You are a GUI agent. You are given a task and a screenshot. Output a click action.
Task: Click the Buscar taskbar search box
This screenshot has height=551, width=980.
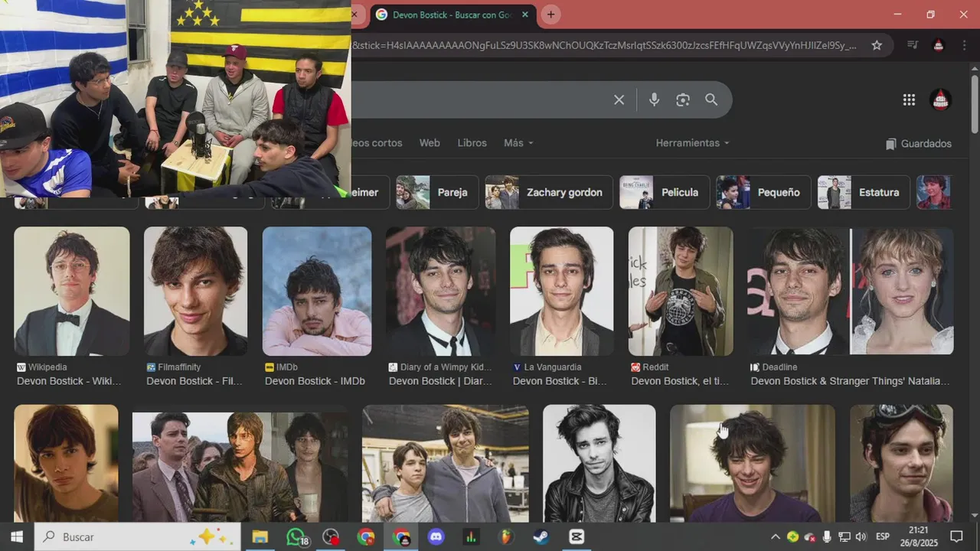138,536
